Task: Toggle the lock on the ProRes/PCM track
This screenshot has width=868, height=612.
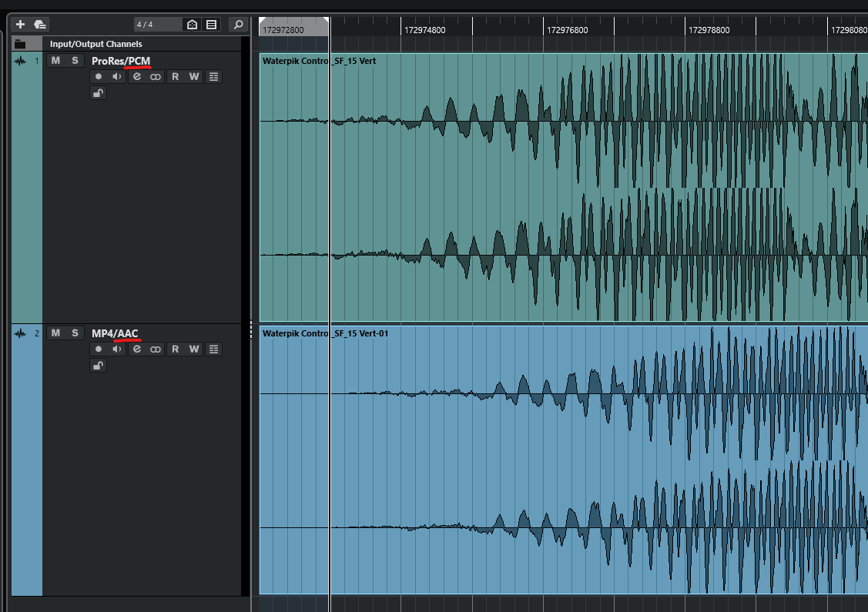Action: tap(98, 93)
